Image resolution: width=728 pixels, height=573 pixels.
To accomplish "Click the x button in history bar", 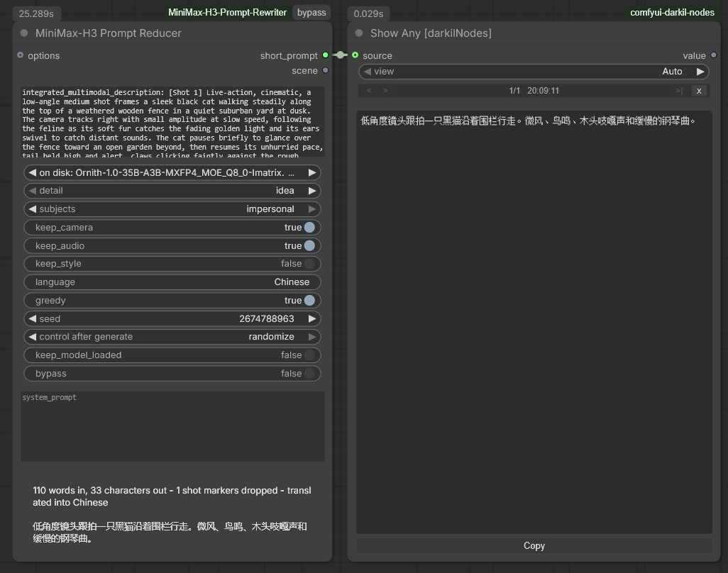I will point(699,91).
